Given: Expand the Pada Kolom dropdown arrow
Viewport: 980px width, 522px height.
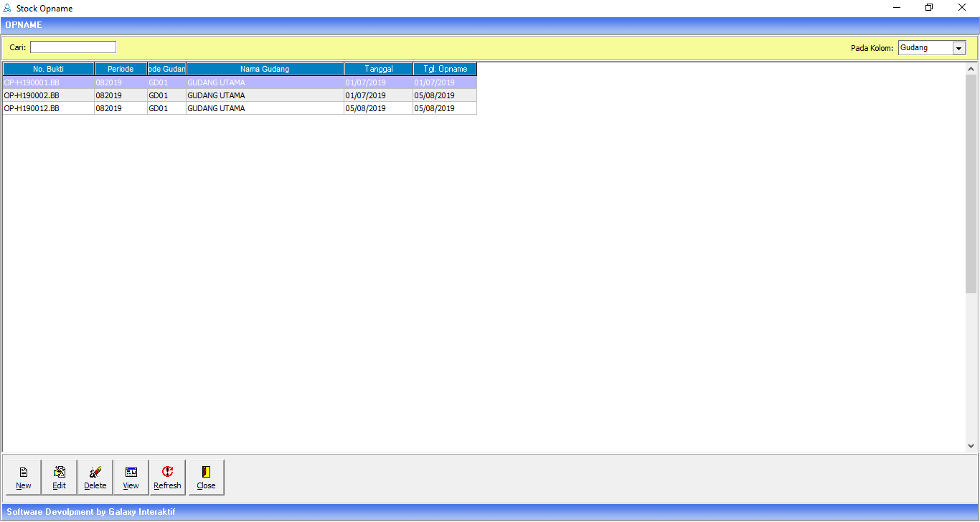Looking at the screenshot, I should click(x=958, y=48).
